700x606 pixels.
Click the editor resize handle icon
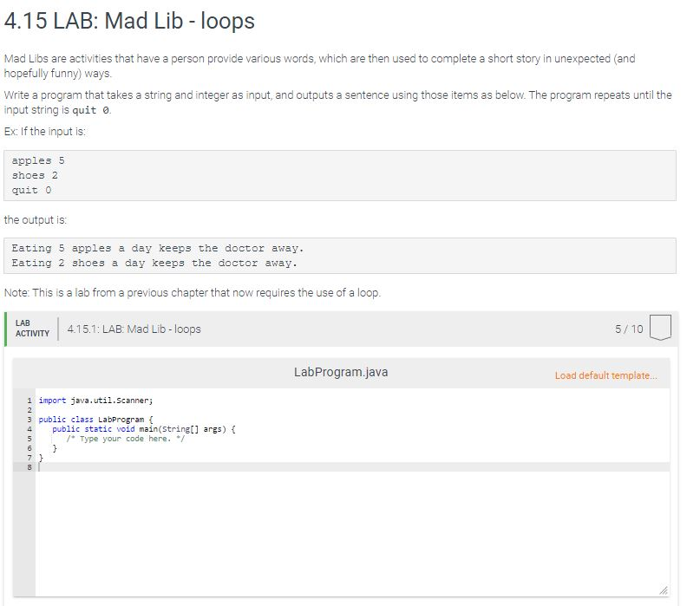(664, 590)
